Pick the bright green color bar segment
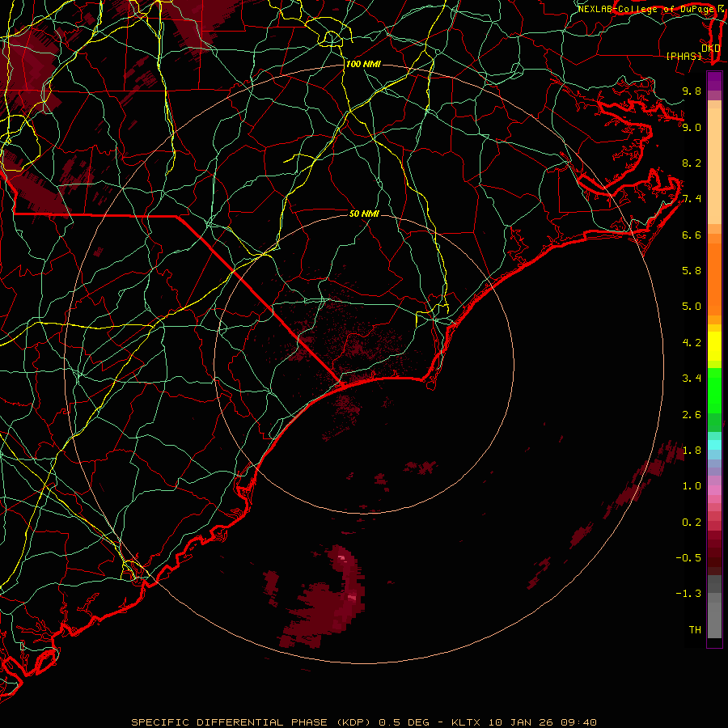Screen dimensions: 728x728 714,392
